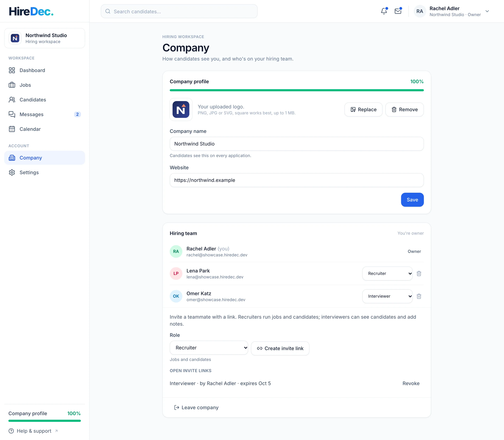Change Omer Katz's Interviewer role dropdown
This screenshot has width=504, height=440.
click(x=387, y=296)
